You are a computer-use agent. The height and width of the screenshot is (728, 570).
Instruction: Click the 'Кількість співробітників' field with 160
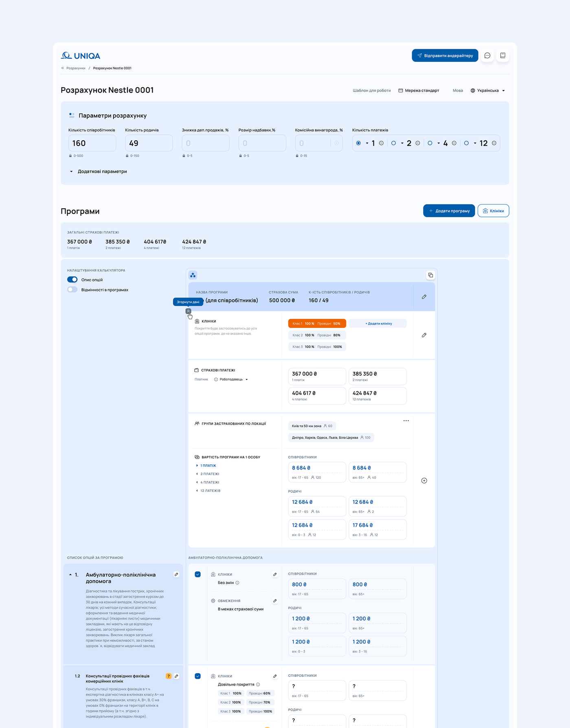(92, 143)
